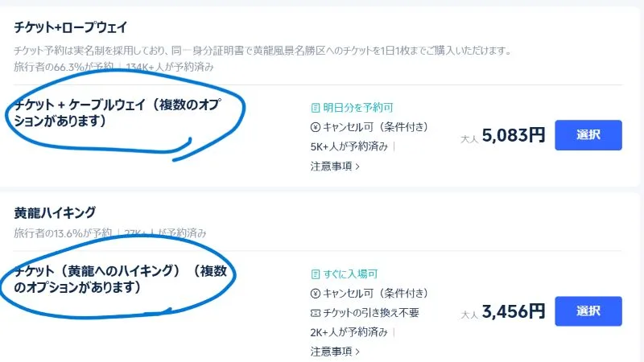Click the calendar icon beside 明日分を予約可

point(316,107)
